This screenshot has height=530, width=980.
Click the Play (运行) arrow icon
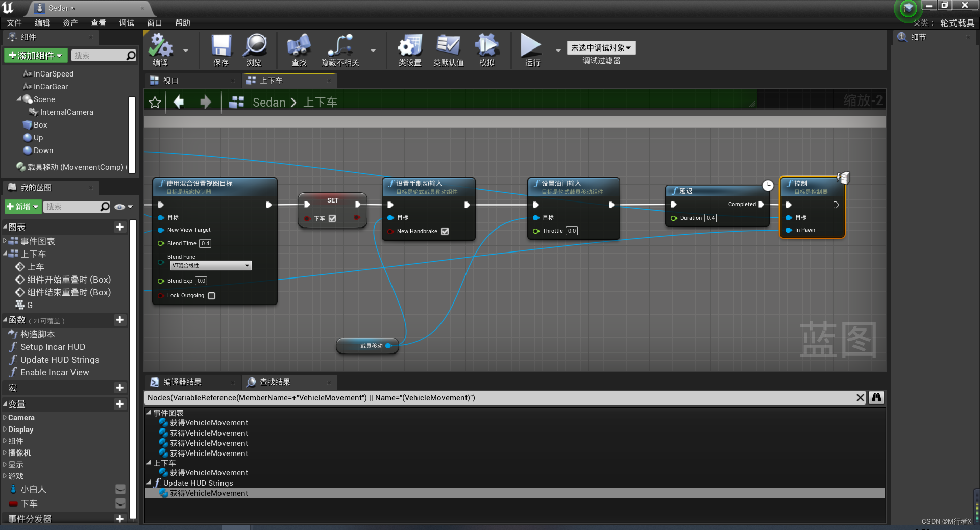tap(531, 46)
